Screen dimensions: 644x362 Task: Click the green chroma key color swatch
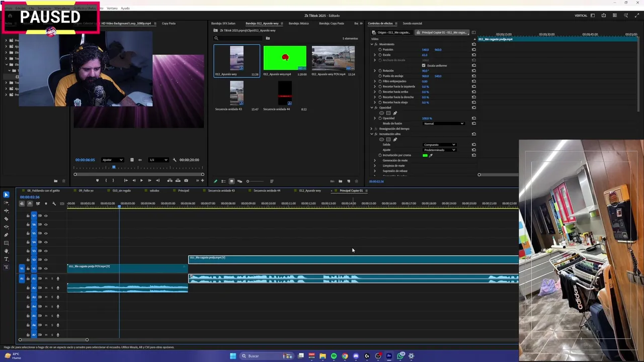(x=425, y=155)
